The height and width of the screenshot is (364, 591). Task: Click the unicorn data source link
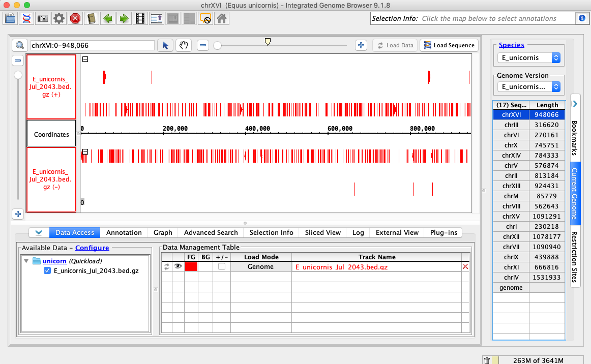(54, 261)
